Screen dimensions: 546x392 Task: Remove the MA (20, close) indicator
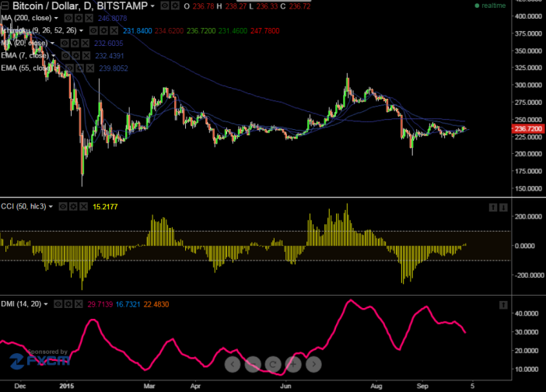coord(86,44)
